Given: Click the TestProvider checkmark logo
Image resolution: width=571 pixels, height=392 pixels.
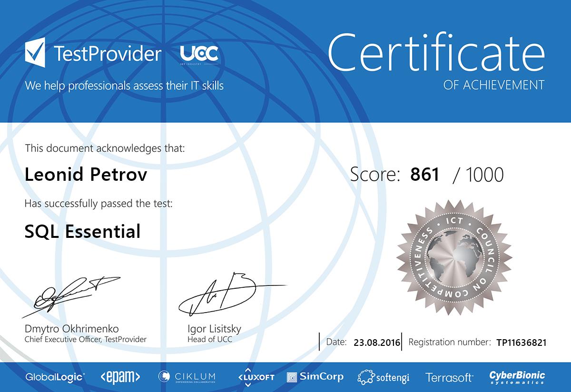Looking at the screenshot, I should 35,53.
